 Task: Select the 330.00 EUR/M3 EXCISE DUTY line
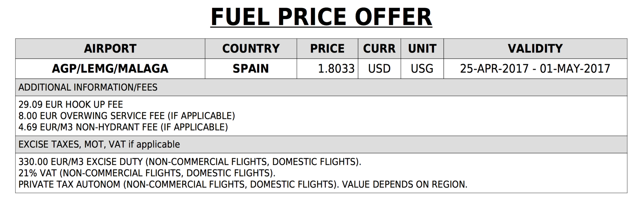pyautogui.click(x=190, y=162)
